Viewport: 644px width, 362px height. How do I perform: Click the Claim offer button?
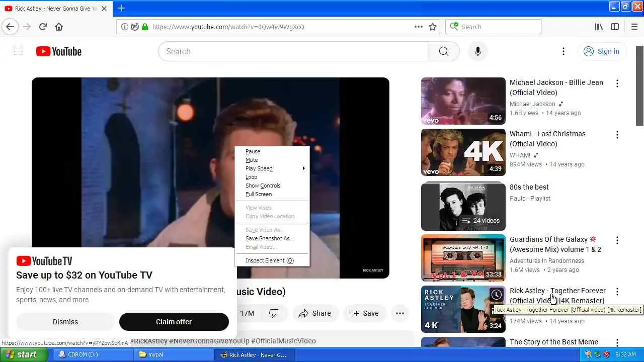point(174,322)
